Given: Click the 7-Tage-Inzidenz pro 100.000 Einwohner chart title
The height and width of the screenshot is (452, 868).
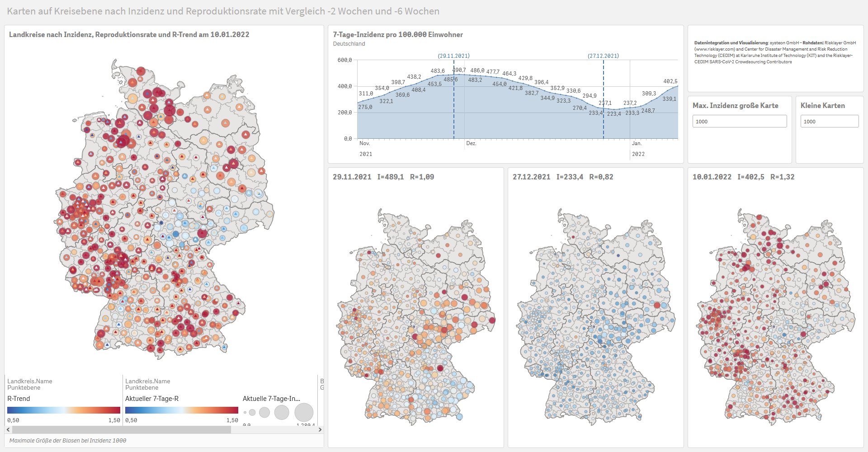Looking at the screenshot, I should [398, 34].
